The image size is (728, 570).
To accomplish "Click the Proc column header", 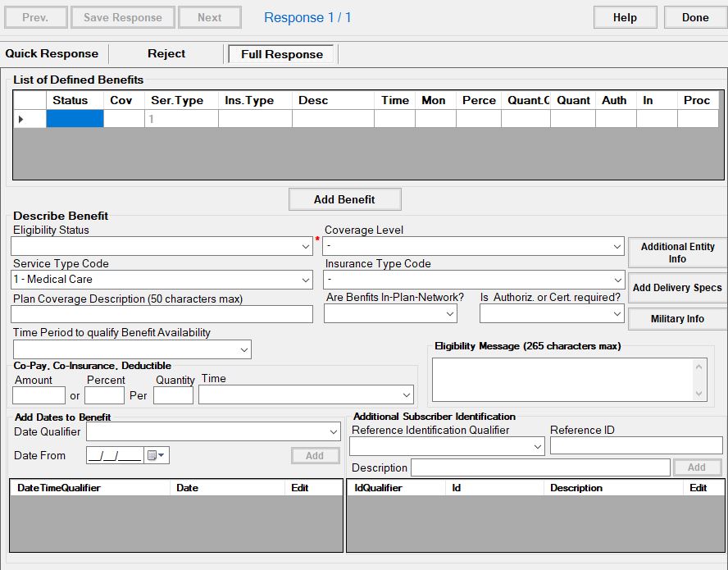I will [698, 100].
